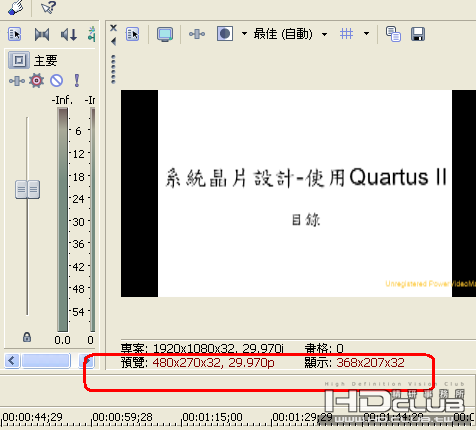476x430 pixels.
Task: Click preview quality label 最佳 (自動)
Action: click(x=283, y=34)
